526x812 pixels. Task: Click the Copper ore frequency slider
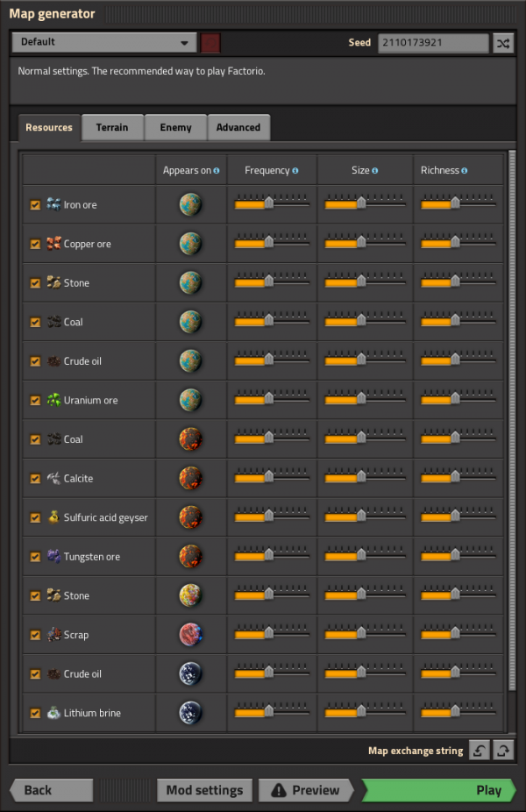point(269,243)
